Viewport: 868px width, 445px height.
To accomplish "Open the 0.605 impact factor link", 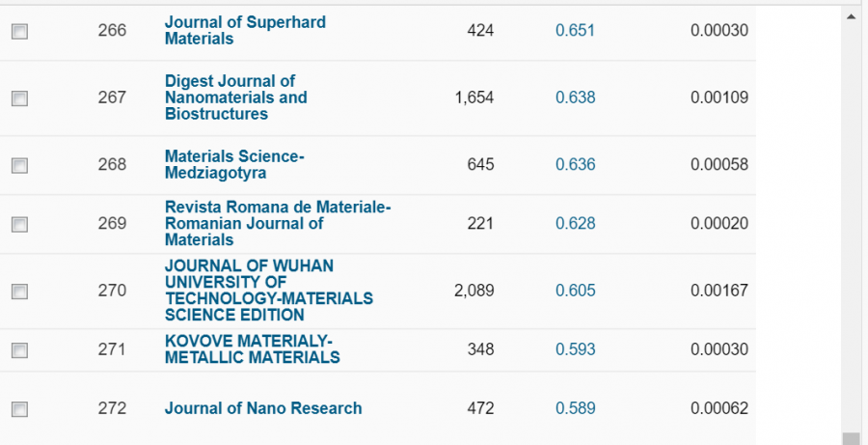I will (575, 291).
